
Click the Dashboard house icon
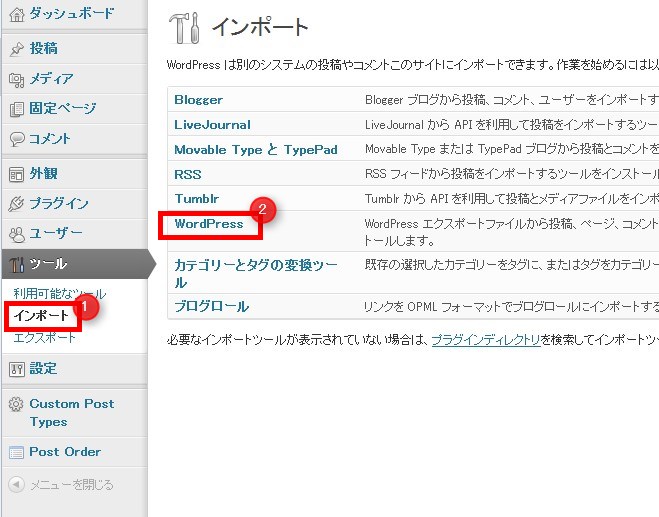(17, 14)
